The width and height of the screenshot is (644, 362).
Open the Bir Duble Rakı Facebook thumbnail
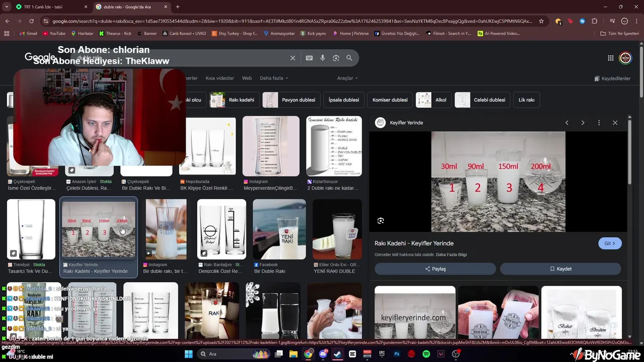tap(279, 229)
